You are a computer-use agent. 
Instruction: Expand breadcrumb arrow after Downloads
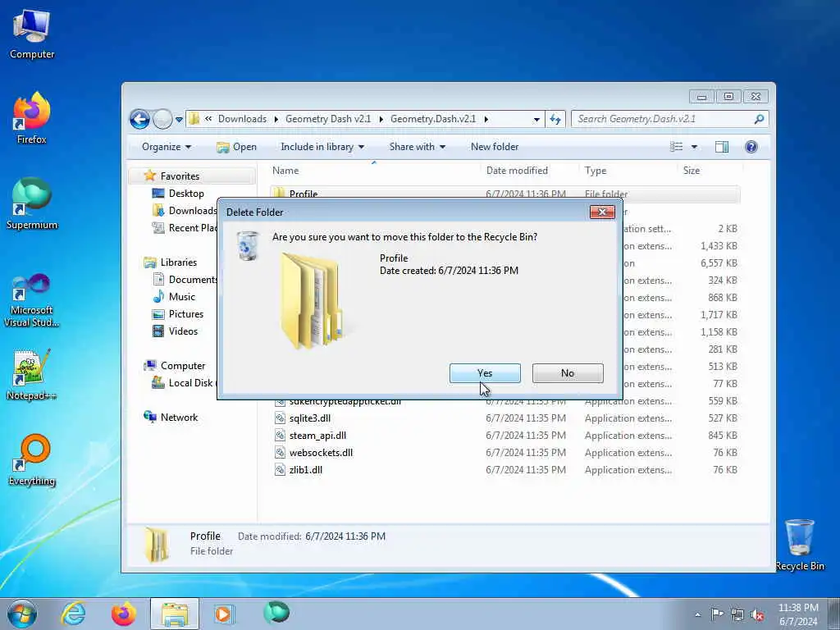pyautogui.click(x=276, y=119)
